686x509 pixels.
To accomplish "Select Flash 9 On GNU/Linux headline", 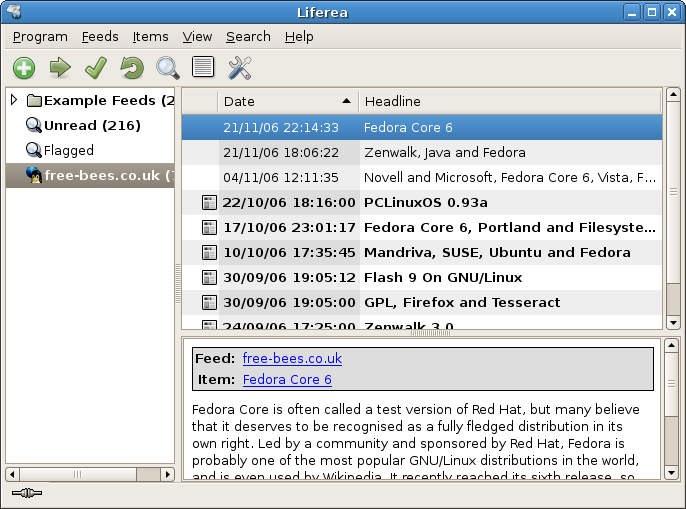I will [x=443, y=277].
